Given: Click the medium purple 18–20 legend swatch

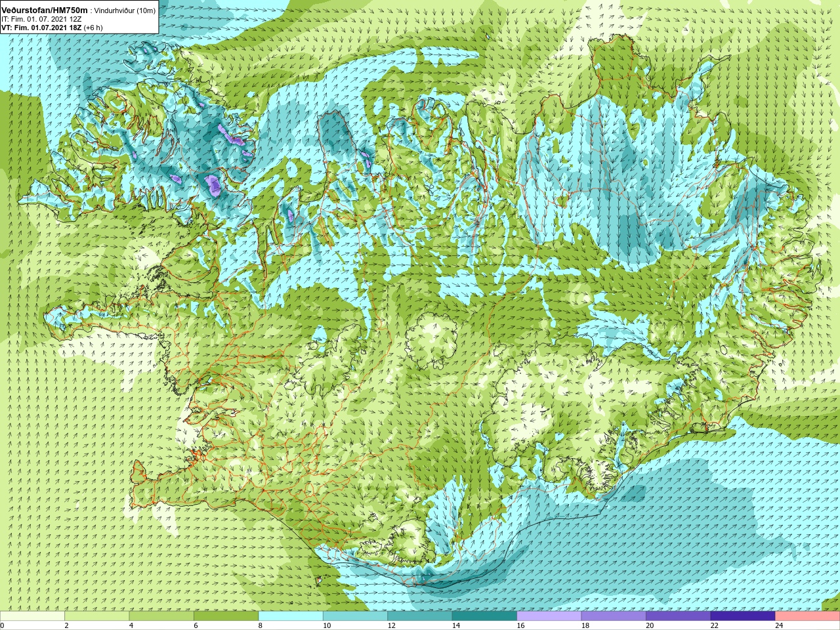Looking at the screenshot, I should 614,616.
